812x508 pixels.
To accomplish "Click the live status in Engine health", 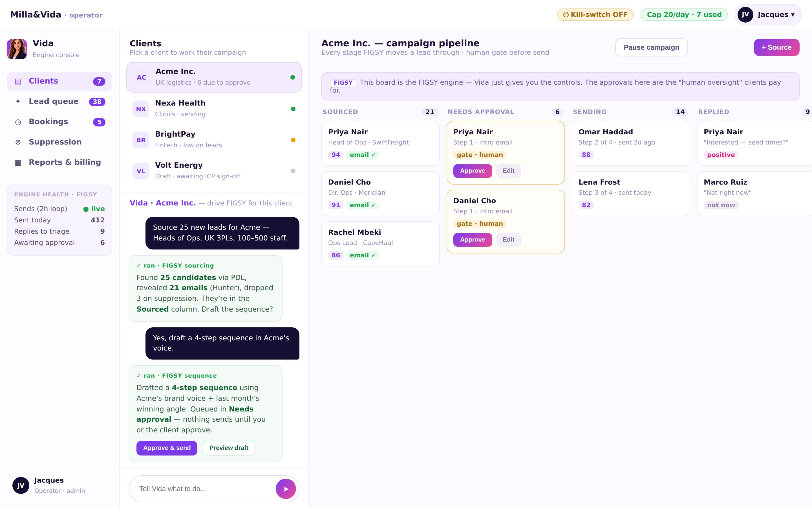I will (x=94, y=209).
